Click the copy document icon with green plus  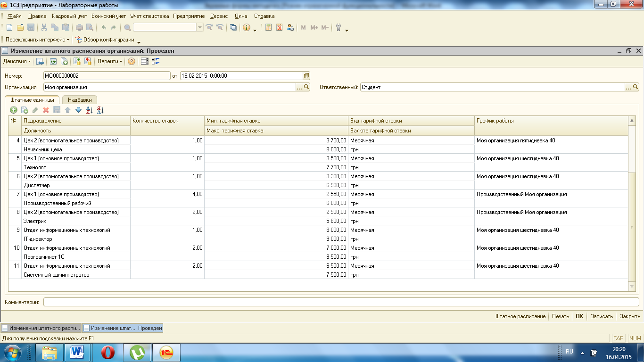click(x=64, y=61)
